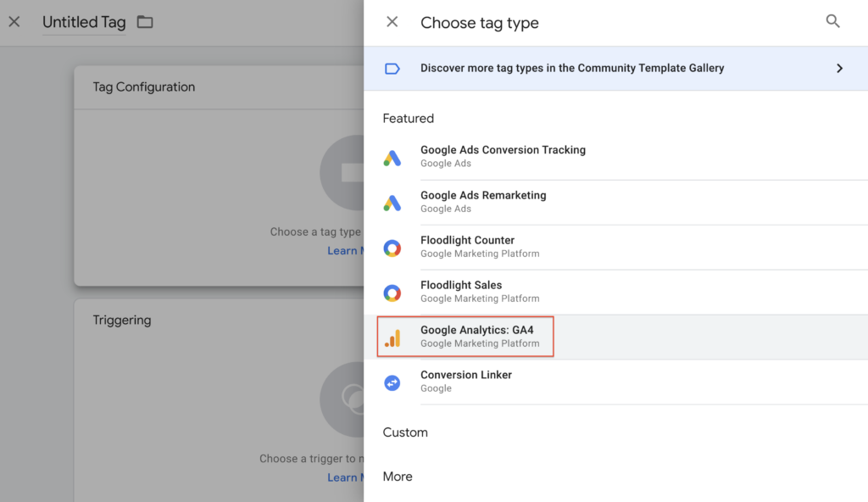Image resolution: width=868 pixels, height=502 pixels.
Task: Select Google Analytics: GA4 tag type
Action: [x=477, y=330]
